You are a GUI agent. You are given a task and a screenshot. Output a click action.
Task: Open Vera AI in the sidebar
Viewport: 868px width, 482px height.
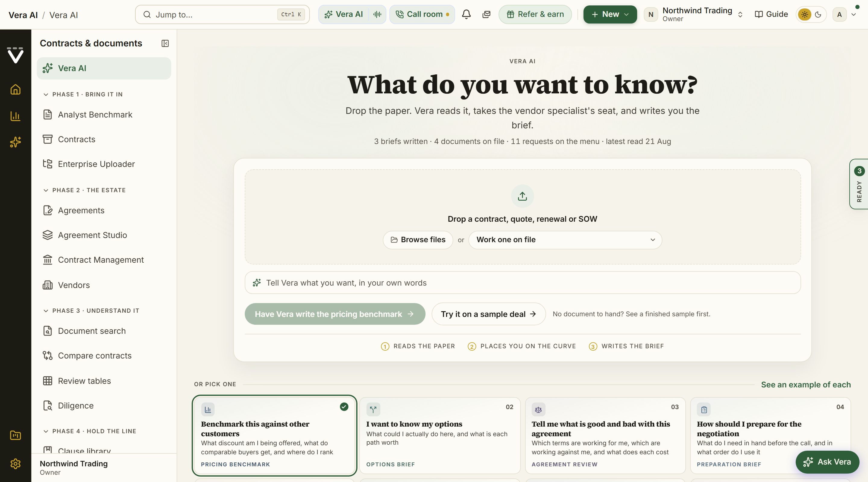click(104, 68)
